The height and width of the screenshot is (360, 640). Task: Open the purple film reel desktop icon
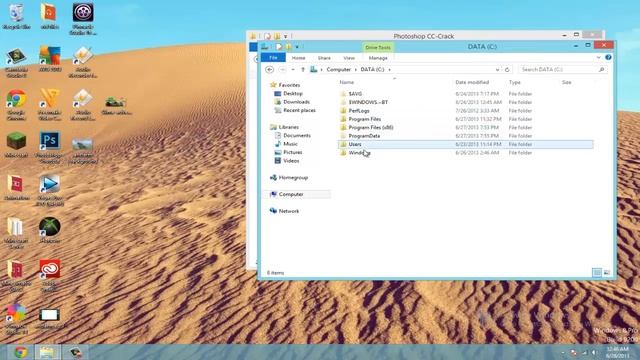point(83,18)
